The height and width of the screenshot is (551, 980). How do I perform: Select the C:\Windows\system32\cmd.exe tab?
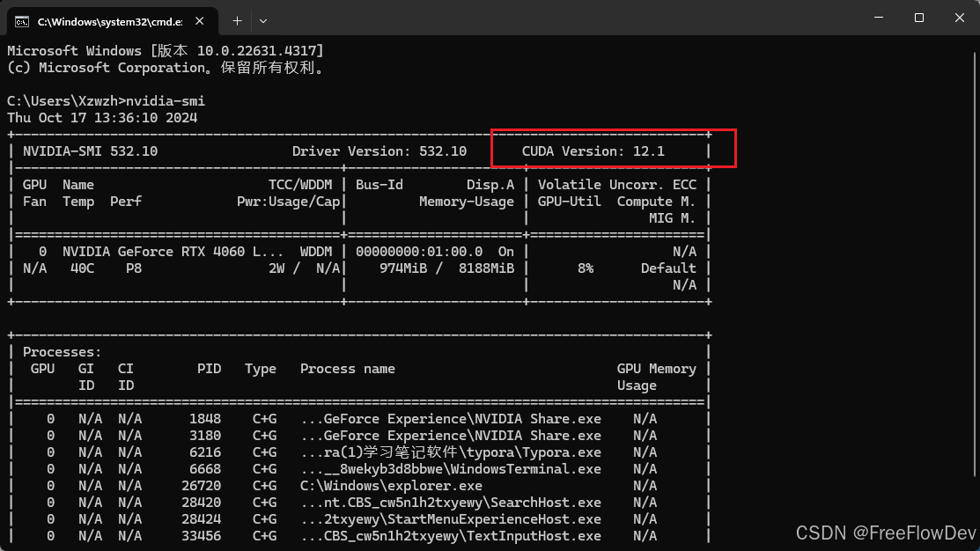(113, 21)
